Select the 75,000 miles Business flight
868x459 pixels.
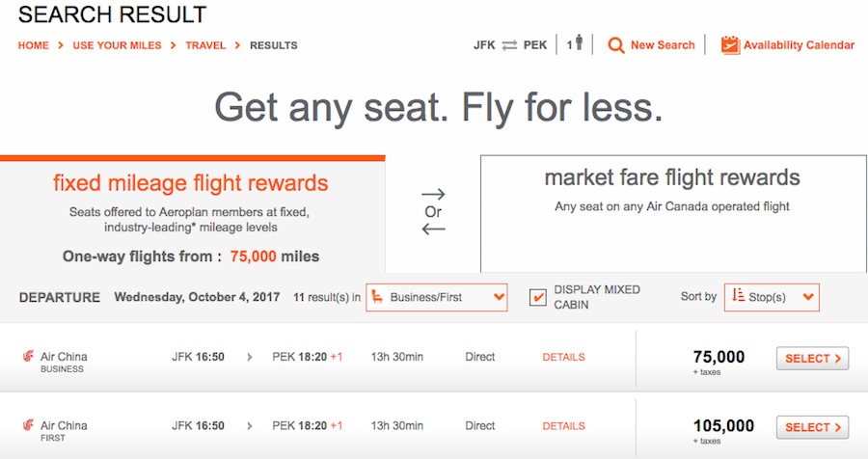click(812, 358)
